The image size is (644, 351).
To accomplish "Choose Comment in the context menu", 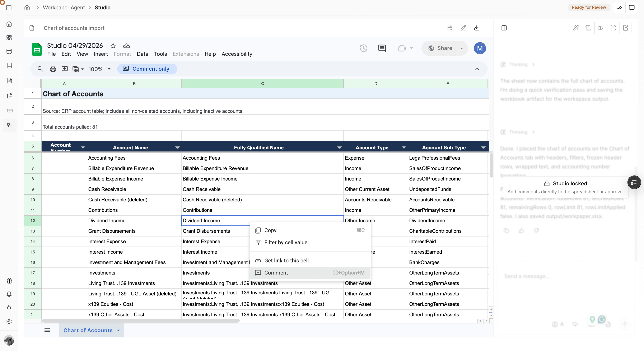I will pyautogui.click(x=310, y=273).
